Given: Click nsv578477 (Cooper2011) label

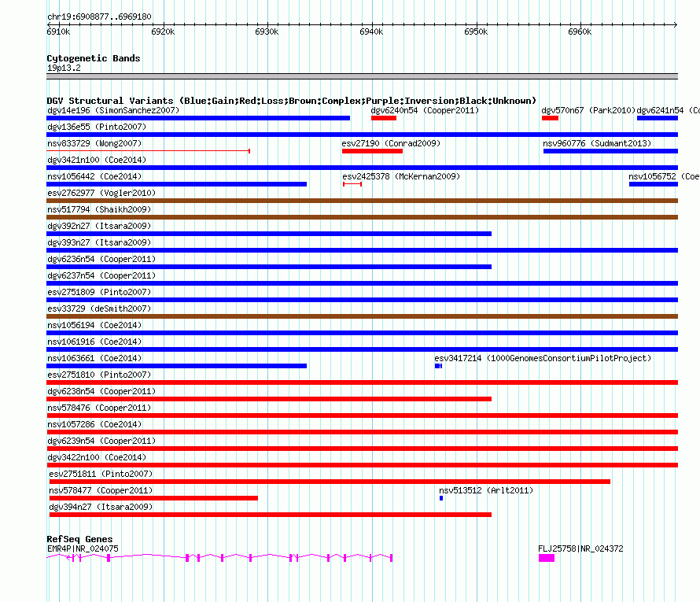Looking at the screenshot, I should (101, 490).
